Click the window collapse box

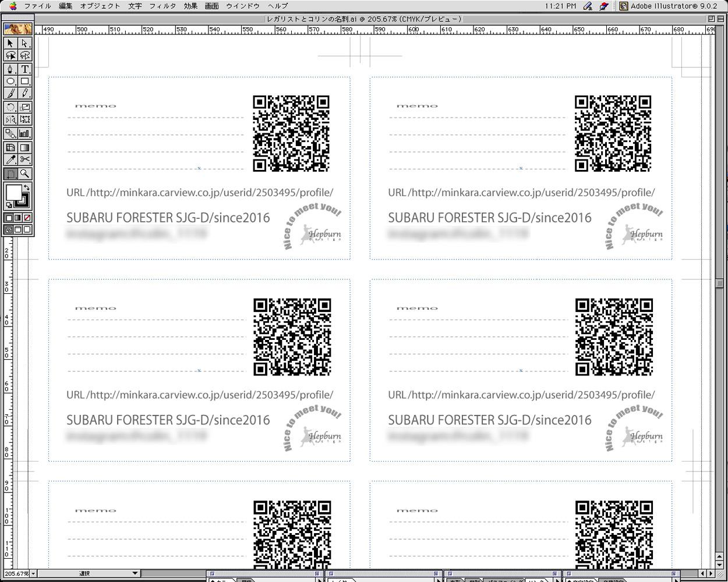click(721, 19)
